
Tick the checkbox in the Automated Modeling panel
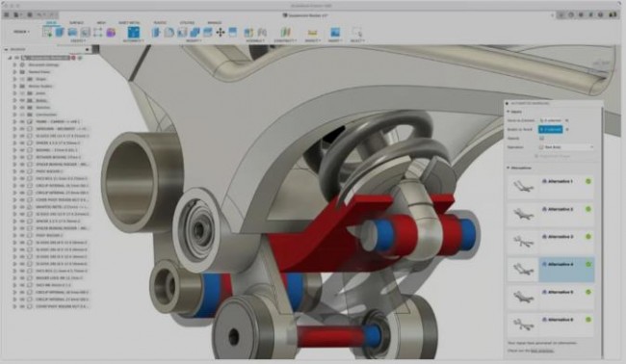tap(542, 138)
